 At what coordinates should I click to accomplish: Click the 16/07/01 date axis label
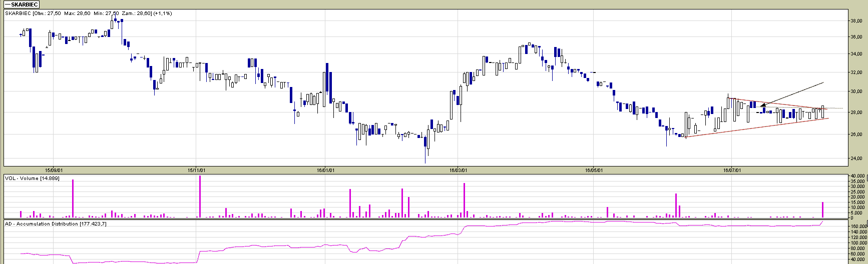click(731, 170)
